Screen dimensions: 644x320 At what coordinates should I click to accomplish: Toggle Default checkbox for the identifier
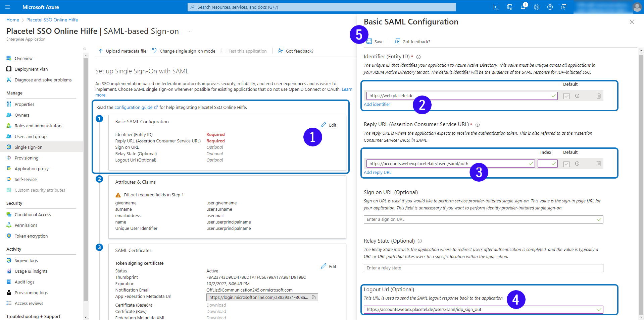click(x=566, y=96)
